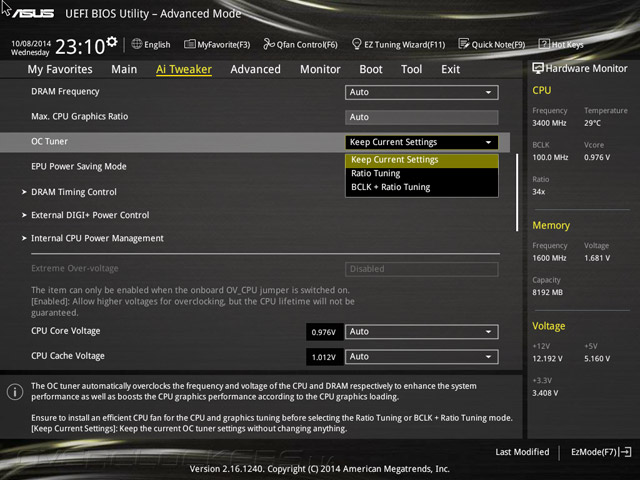Viewport: 640px width, 480px height.
Task: Open the My Favorites tab
Action: tap(60, 69)
